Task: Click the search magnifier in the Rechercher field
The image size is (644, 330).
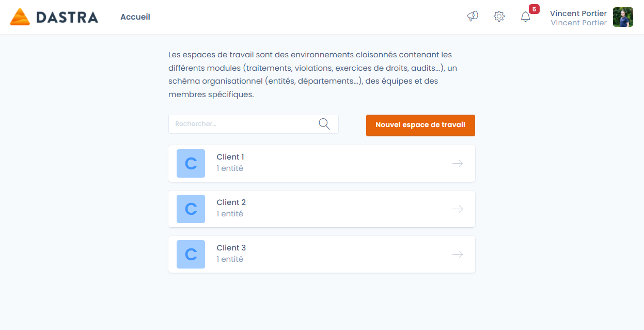Action: tap(324, 124)
